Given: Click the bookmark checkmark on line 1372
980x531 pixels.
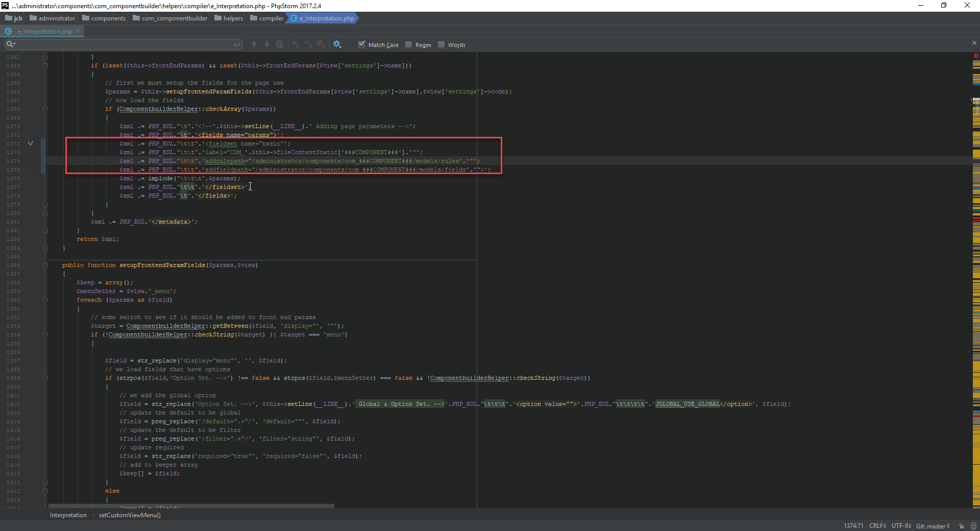Looking at the screenshot, I should click(x=31, y=143).
